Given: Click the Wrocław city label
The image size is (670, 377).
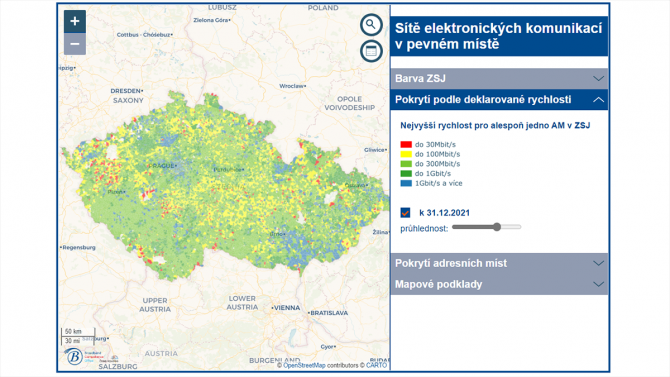Looking at the screenshot, I should [292, 86].
